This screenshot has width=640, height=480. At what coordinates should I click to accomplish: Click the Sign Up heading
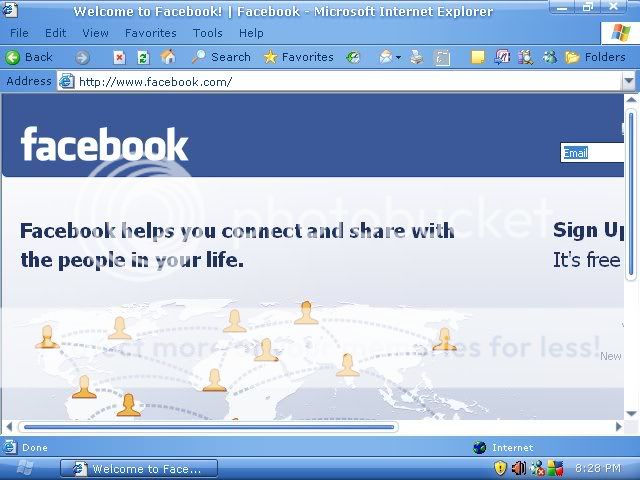point(589,230)
